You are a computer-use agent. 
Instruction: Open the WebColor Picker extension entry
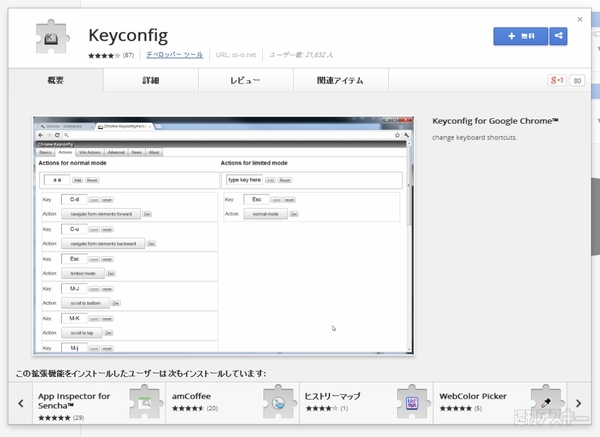(x=500, y=403)
